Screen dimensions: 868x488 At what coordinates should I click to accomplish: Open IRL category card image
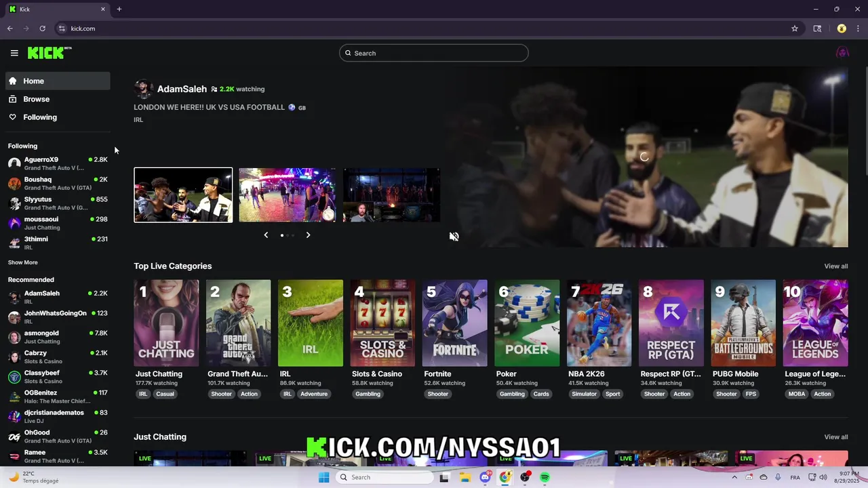[311, 323]
